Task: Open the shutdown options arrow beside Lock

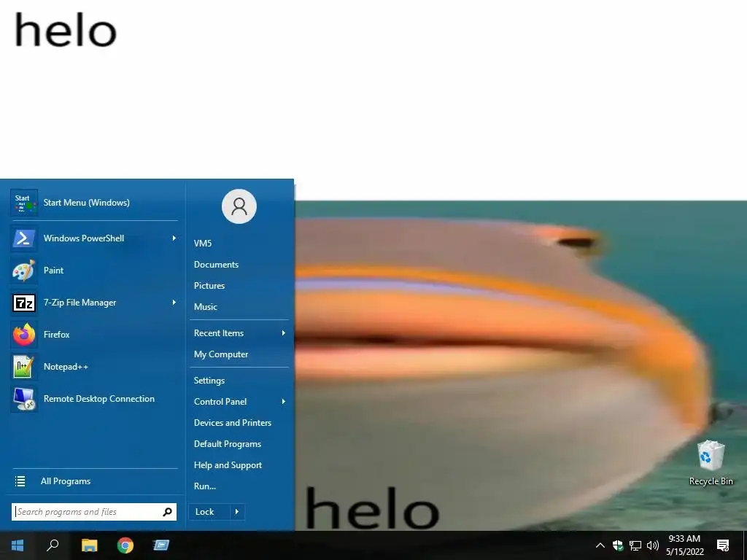Action: pyautogui.click(x=237, y=512)
